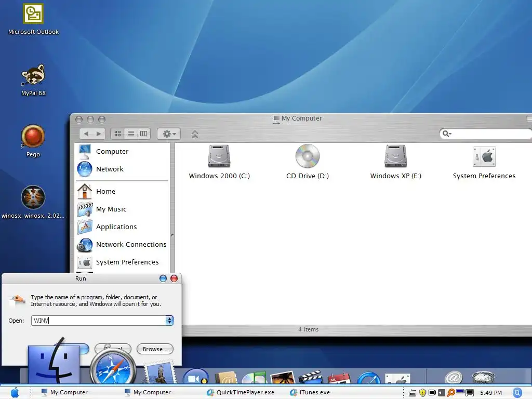Go back in My Computer window
532x399 pixels.
tap(86, 134)
